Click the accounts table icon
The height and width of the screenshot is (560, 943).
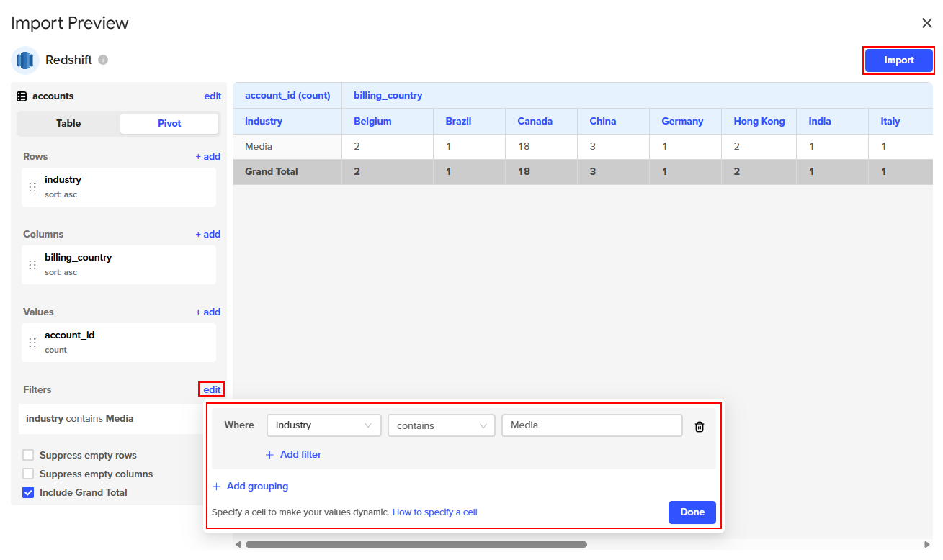click(22, 96)
